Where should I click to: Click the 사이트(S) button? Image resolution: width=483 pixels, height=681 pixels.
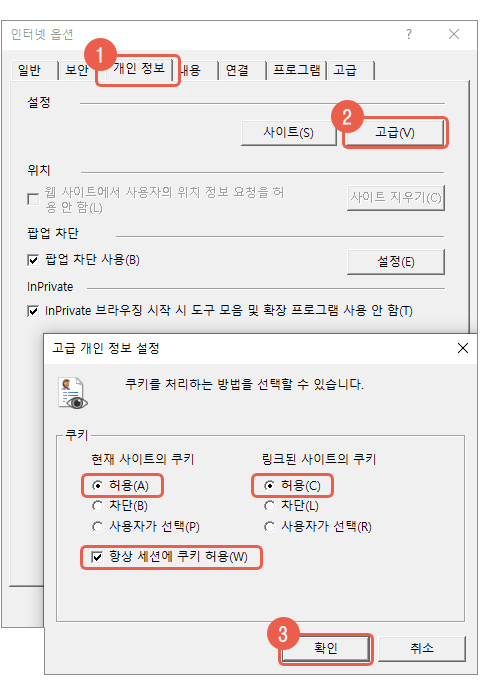[x=288, y=132]
